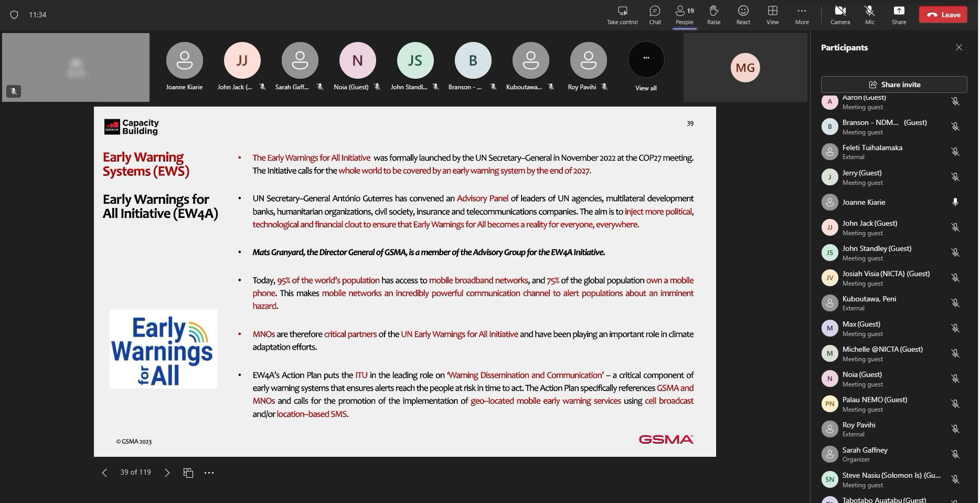
Task: Go to previous slide
Action: pyautogui.click(x=104, y=473)
